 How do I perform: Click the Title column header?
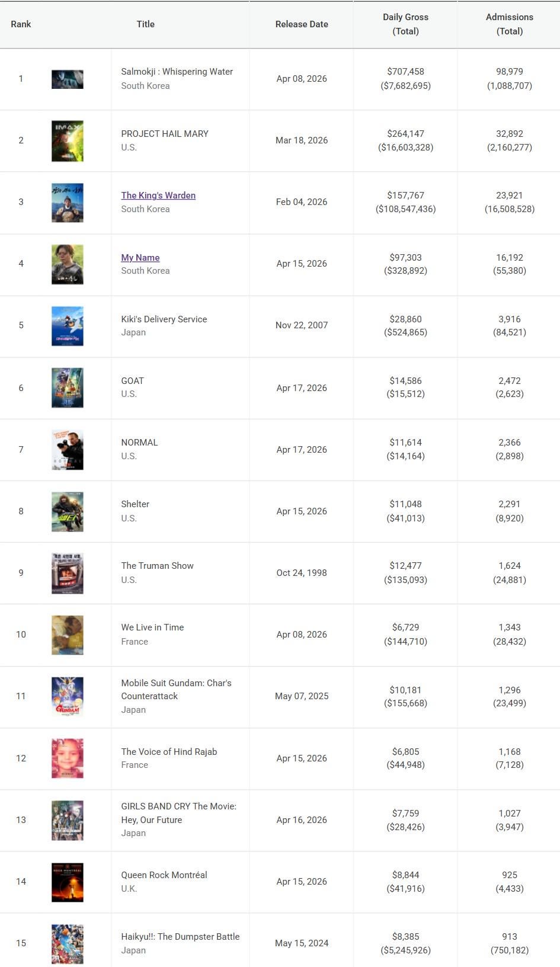tap(145, 24)
